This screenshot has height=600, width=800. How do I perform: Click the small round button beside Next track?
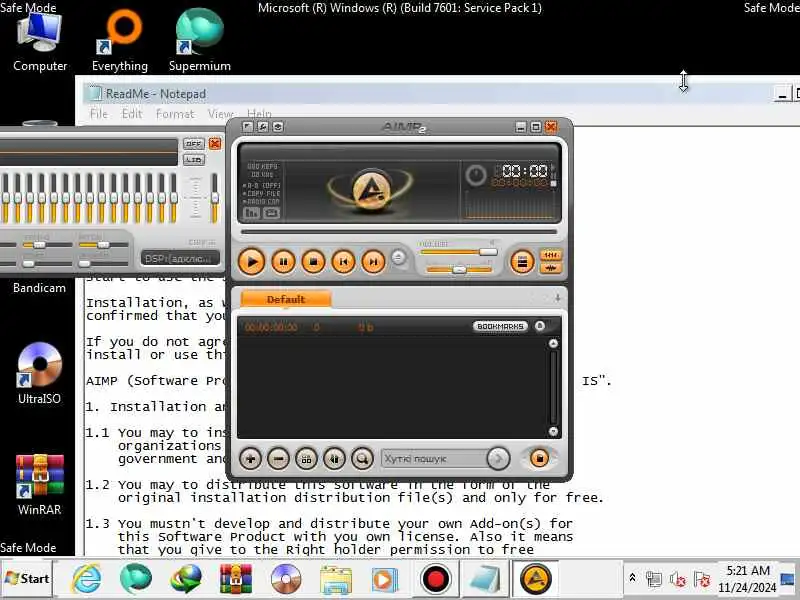click(x=398, y=257)
